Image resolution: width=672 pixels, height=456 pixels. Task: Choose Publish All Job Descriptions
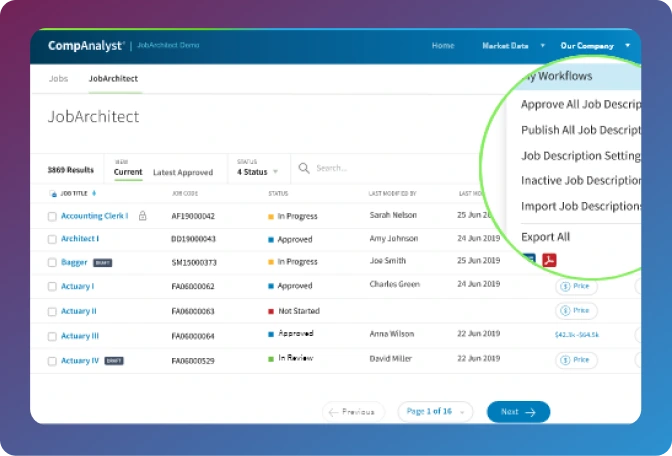pos(581,130)
